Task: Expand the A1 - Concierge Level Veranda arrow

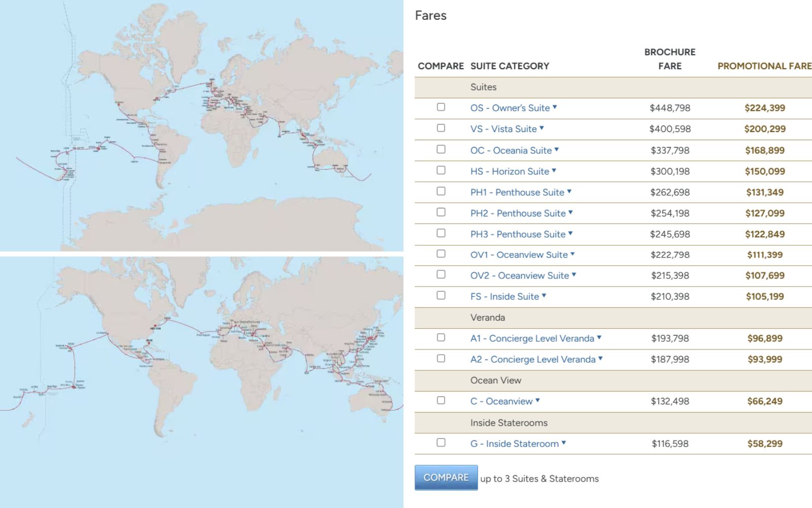Action: click(599, 337)
